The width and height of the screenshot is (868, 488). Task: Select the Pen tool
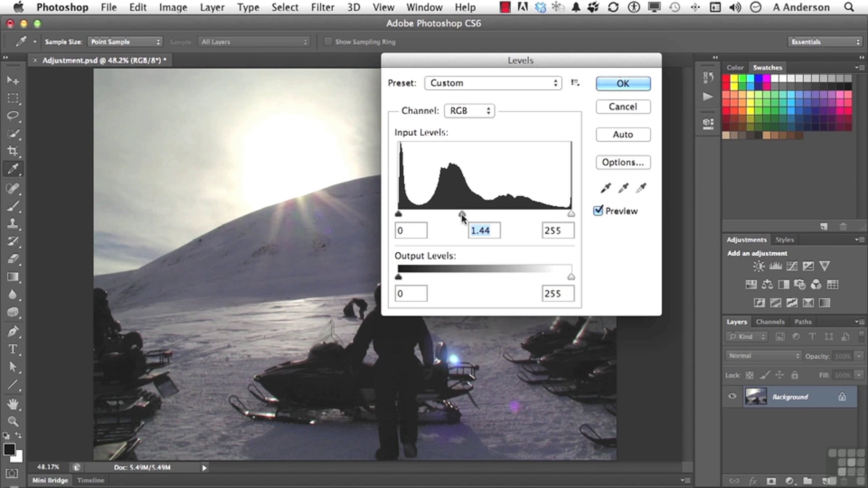coord(13,331)
